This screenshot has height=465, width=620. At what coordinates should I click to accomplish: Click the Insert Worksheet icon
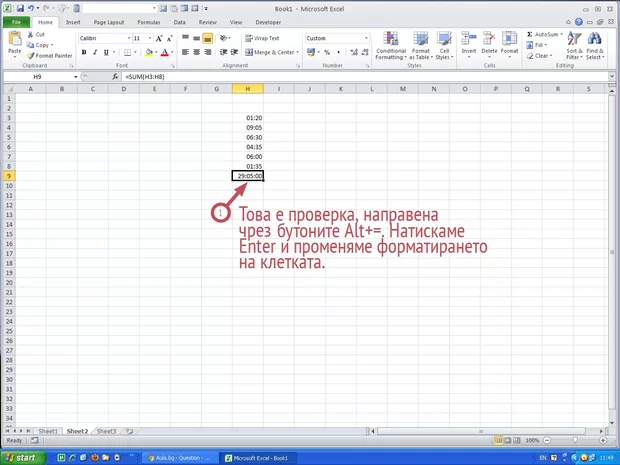tap(129, 431)
